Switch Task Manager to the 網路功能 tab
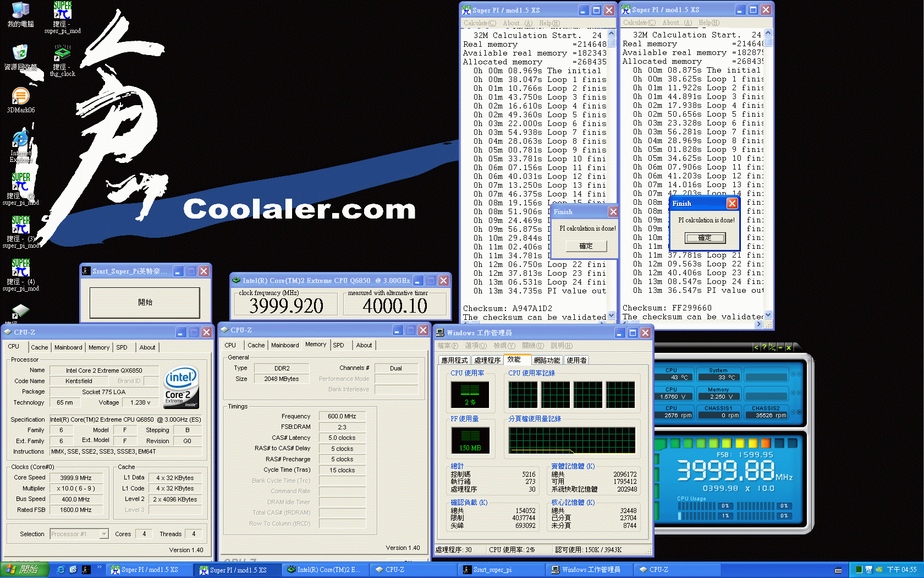The image size is (924, 578). (x=547, y=360)
